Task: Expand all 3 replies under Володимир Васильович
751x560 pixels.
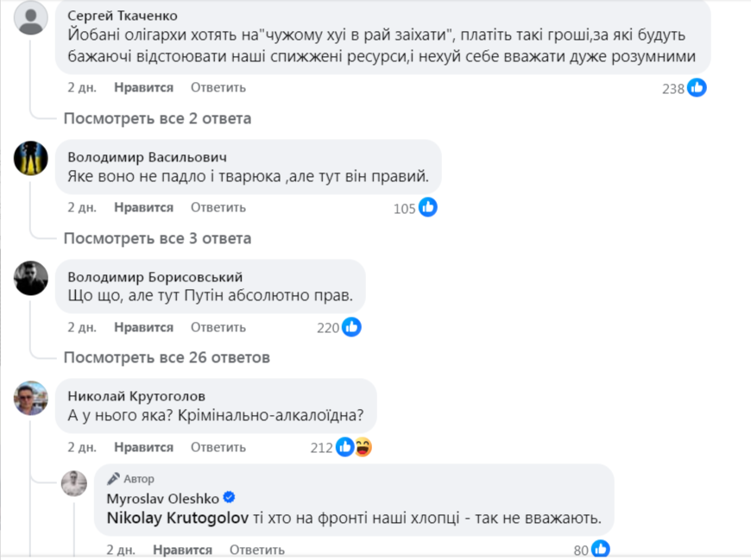Action: point(157,238)
